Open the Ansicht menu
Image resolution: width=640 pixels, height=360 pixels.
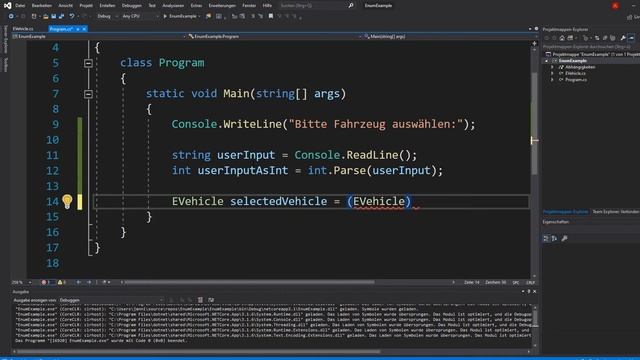pyautogui.click(x=65, y=6)
